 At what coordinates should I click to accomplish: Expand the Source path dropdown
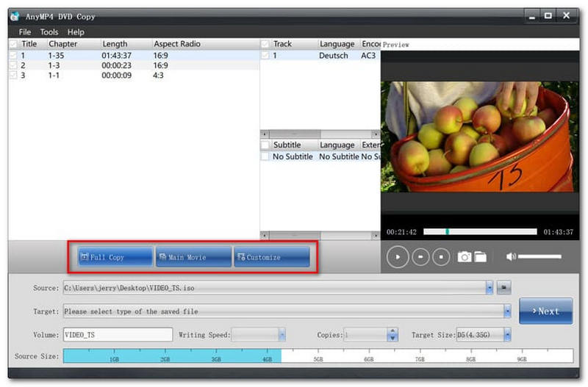pyautogui.click(x=490, y=288)
